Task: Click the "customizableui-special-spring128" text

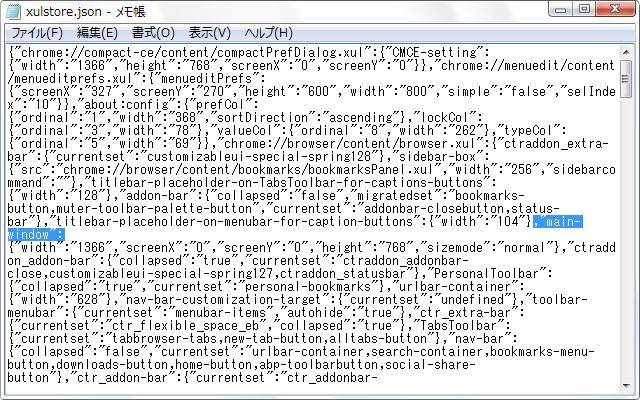Action: 259,157
